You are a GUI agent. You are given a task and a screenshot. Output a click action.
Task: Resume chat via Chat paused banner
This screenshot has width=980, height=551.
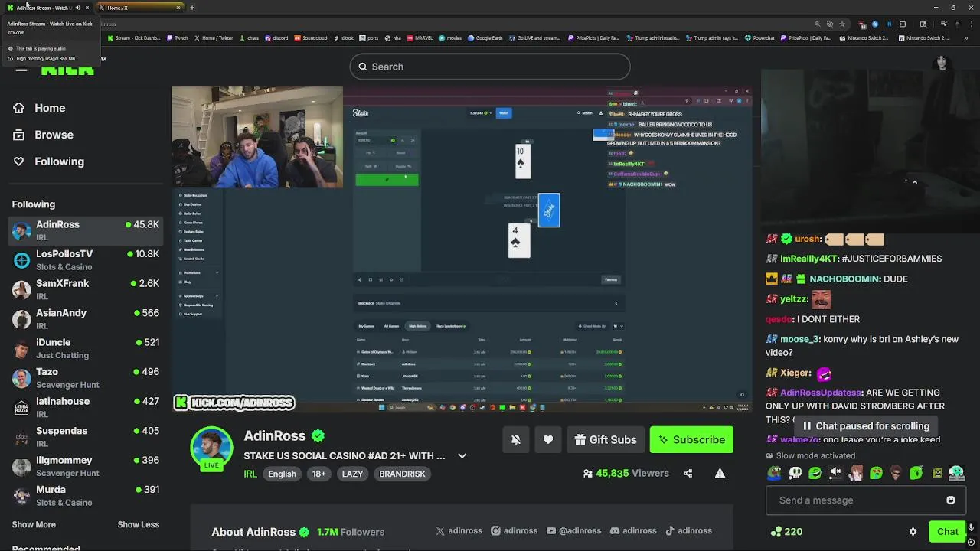[864, 426]
